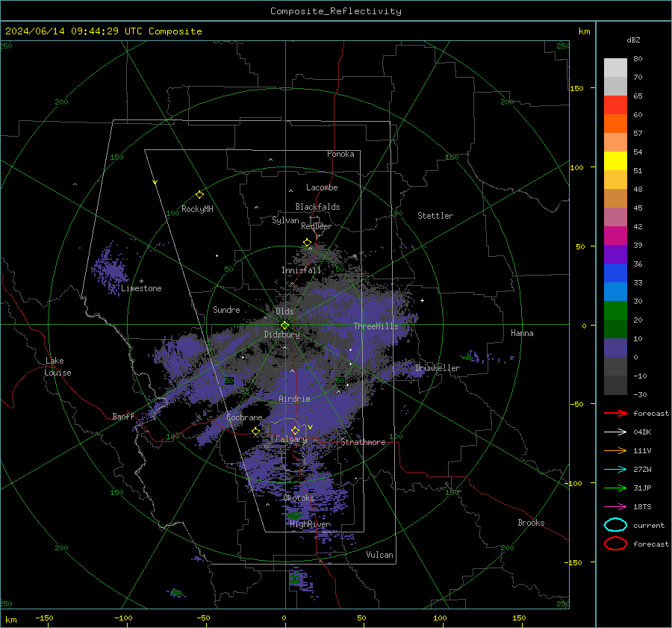Click the Blackfalds label

pyautogui.click(x=317, y=207)
